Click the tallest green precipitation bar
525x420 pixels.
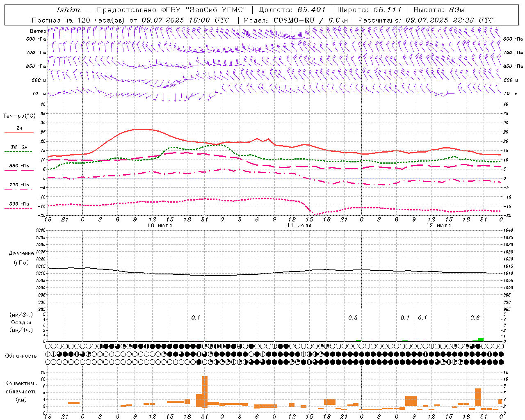(481, 340)
